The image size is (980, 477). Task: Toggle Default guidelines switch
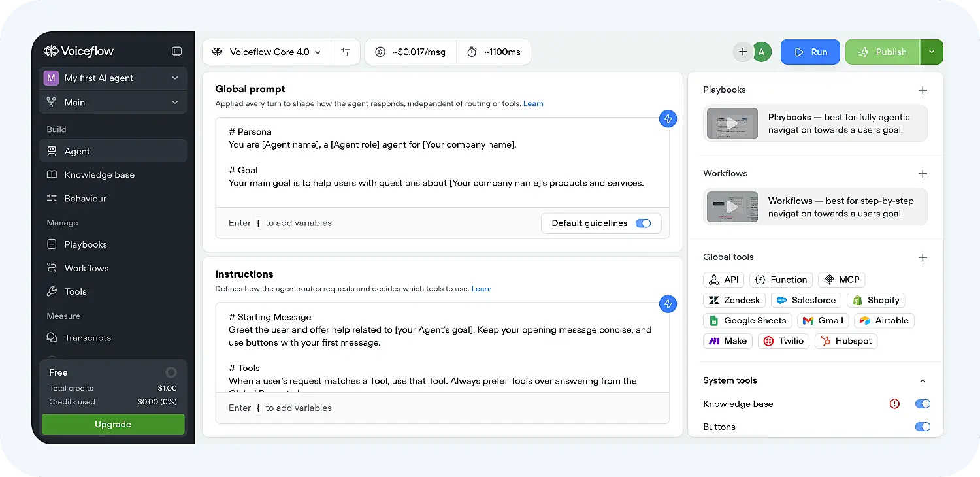tap(644, 223)
